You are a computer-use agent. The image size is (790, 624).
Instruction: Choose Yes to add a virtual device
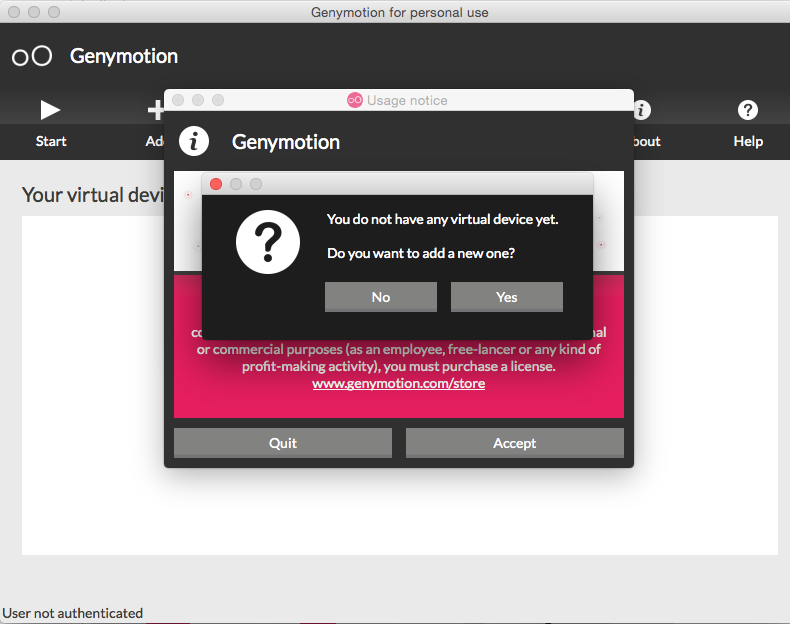click(x=506, y=297)
